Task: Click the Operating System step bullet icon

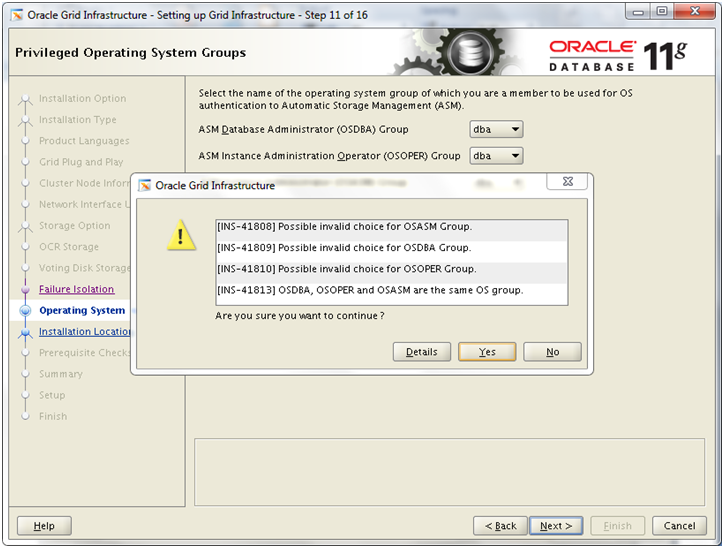Action: coord(25,311)
